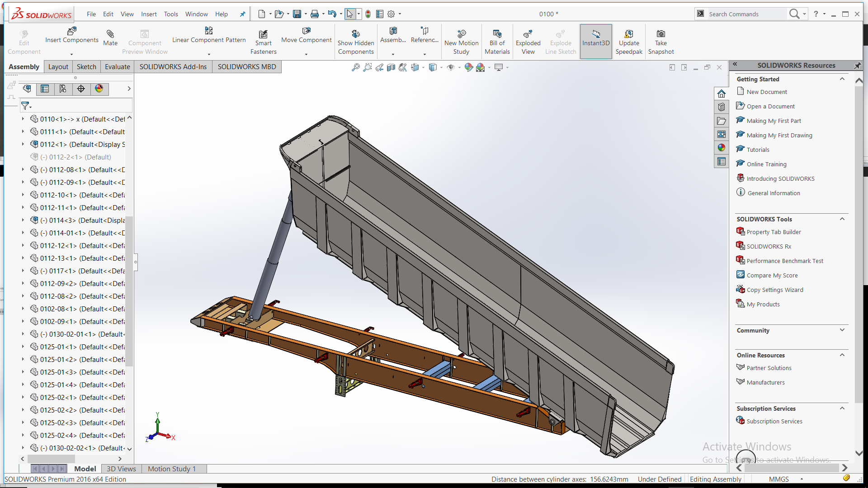Open the Tutorials link
Image resolution: width=868 pixels, height=488 pixels.
(758, 150)
